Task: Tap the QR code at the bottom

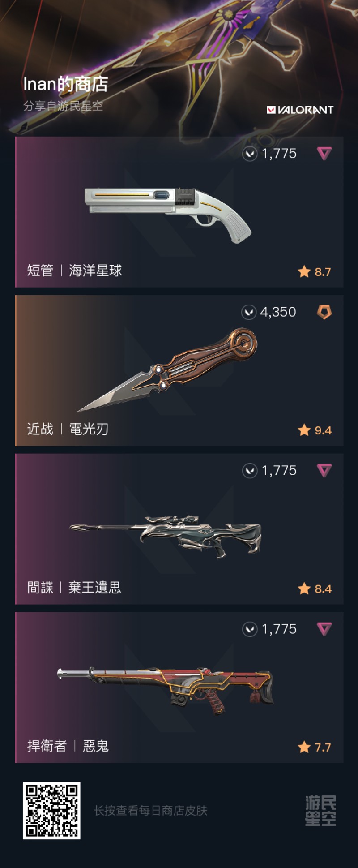Action: coord(51,811)
